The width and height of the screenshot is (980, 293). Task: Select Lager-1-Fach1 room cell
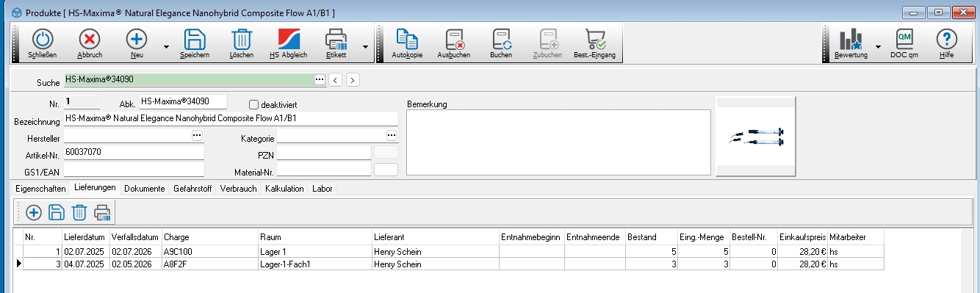[315, 264]
